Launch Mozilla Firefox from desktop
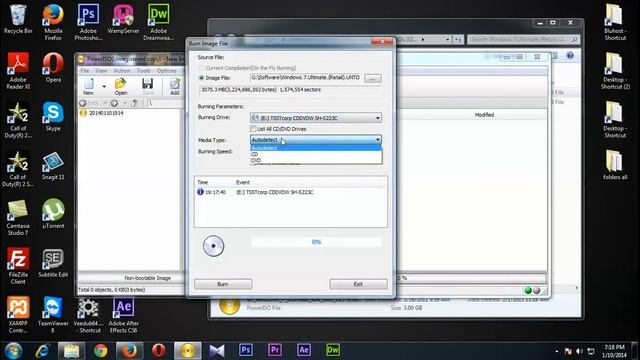This screenshot has height=360, width=640. (x=53, y=22)
